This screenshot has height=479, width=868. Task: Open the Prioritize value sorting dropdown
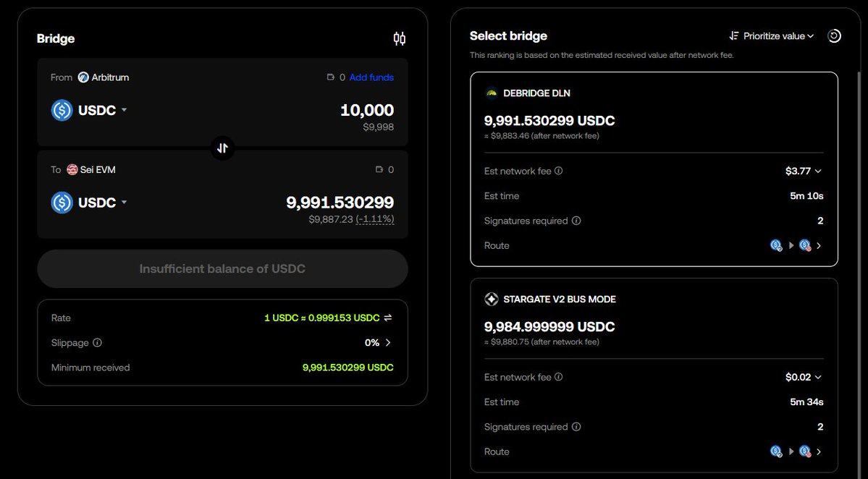tap(772, 36)
